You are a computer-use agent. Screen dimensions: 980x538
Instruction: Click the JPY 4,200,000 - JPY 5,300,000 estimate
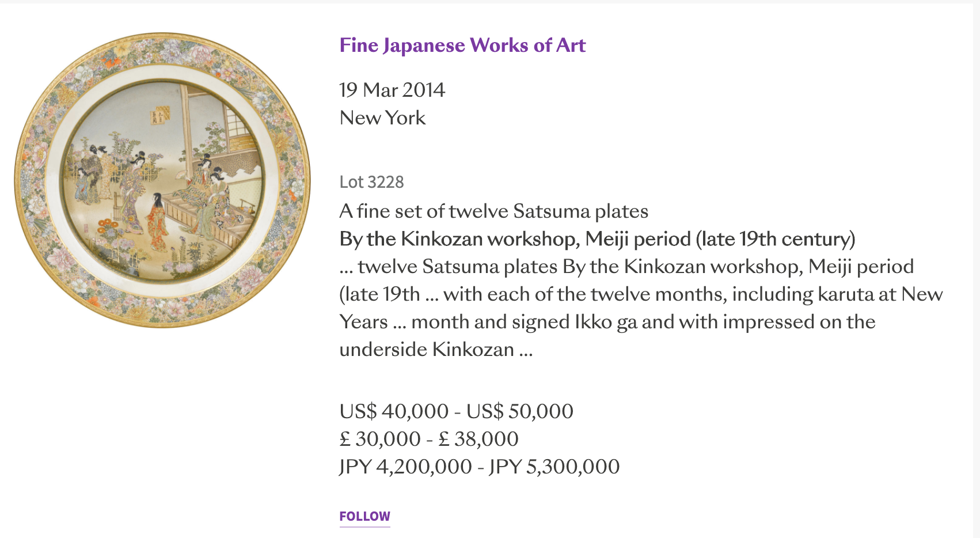tap(479, 467)
